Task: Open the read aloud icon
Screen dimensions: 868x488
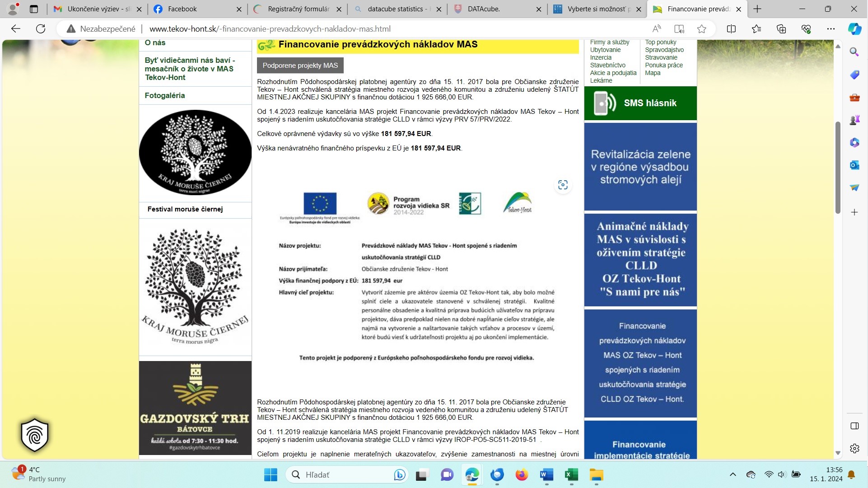Action: (x=657, y=29)
